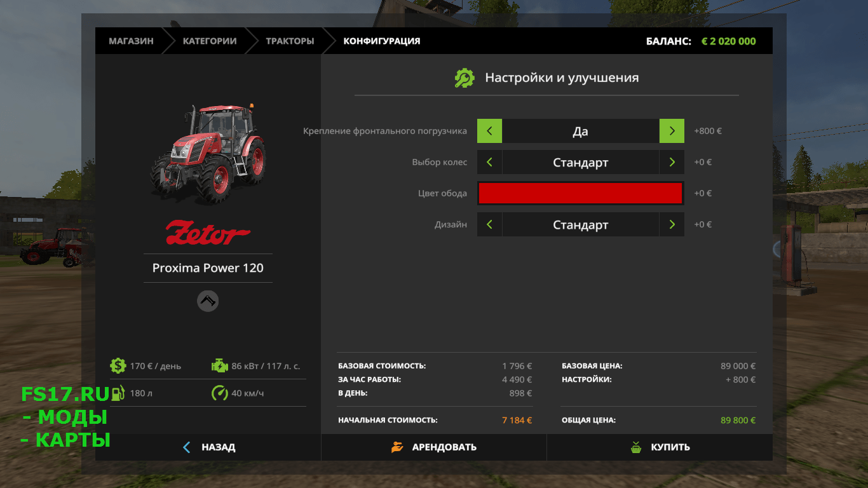Image resolution: width=868 pixels, height=488 pixels.
Task: Click the balance amount € 2 020 000
Action: pos(729,41)
